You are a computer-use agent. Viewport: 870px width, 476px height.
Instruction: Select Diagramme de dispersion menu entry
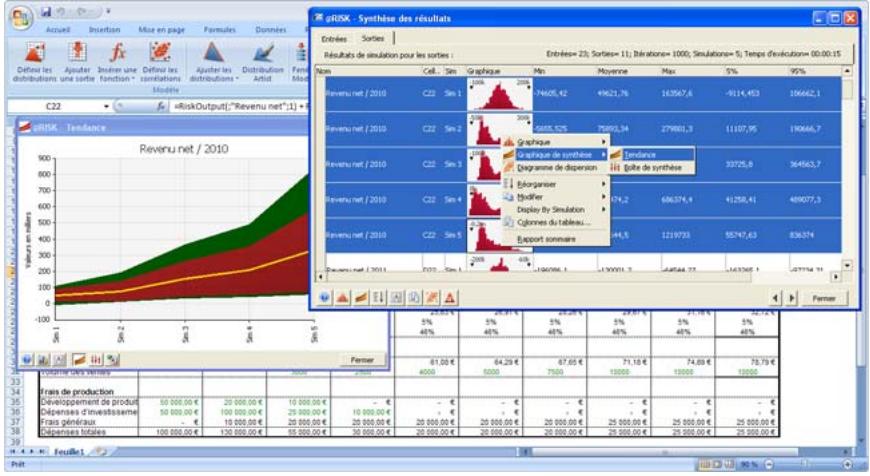pos(558,167)
